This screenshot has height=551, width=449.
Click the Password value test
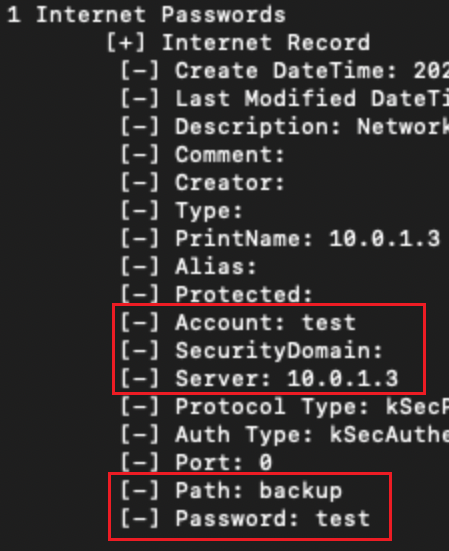pyautogui.click(x=343, y=519)
